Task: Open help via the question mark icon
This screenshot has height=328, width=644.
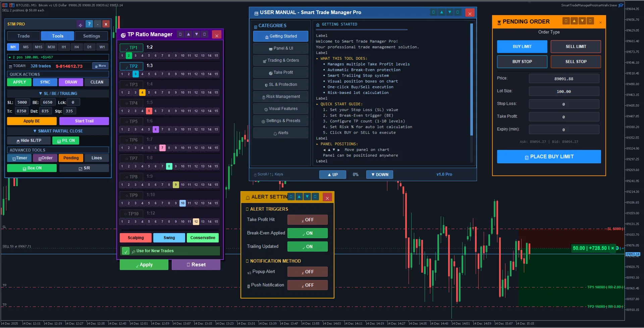Action: click(x=89, y=24)
